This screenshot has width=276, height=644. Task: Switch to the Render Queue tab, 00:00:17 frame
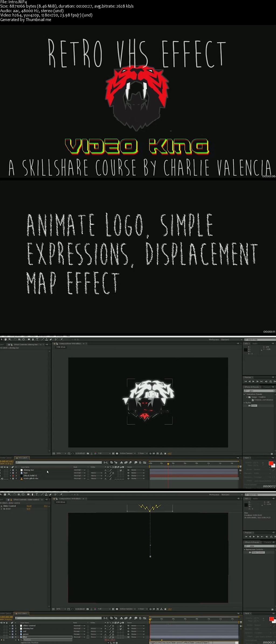point(6,458)
